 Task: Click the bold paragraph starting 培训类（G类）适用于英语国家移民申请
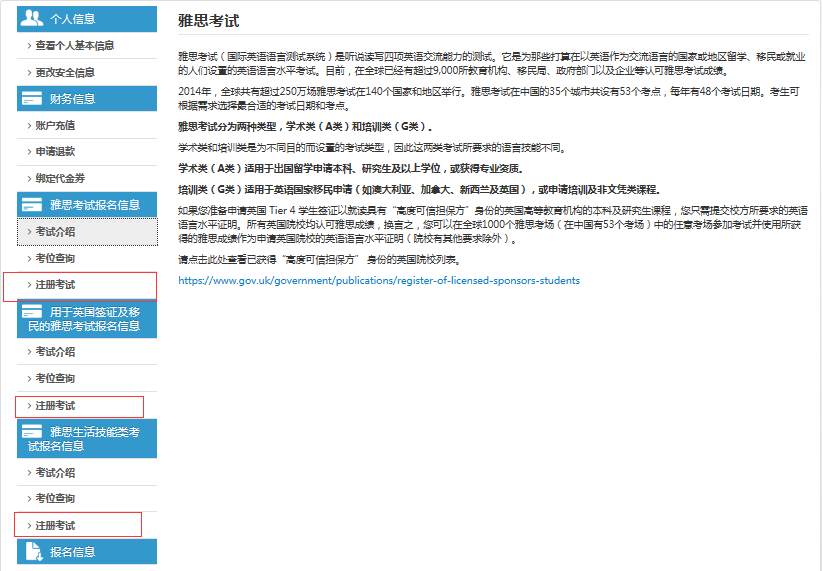pyautogui.click(x=419, y=190)
